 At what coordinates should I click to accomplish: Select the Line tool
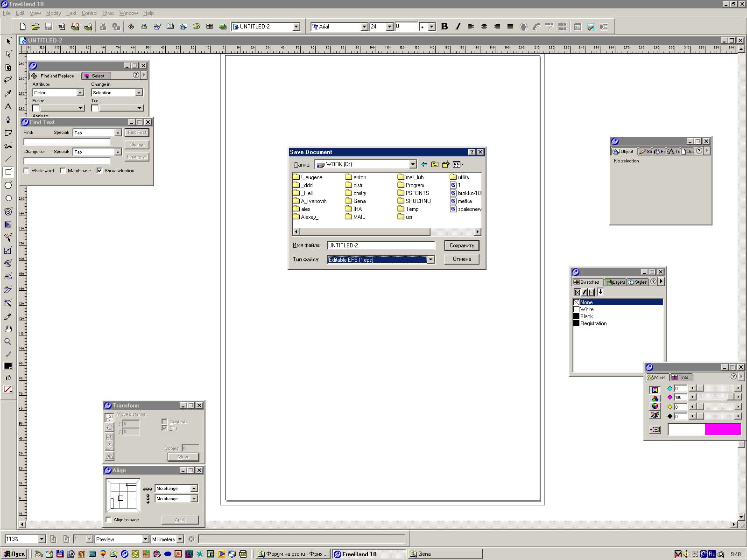pos(8,159)
